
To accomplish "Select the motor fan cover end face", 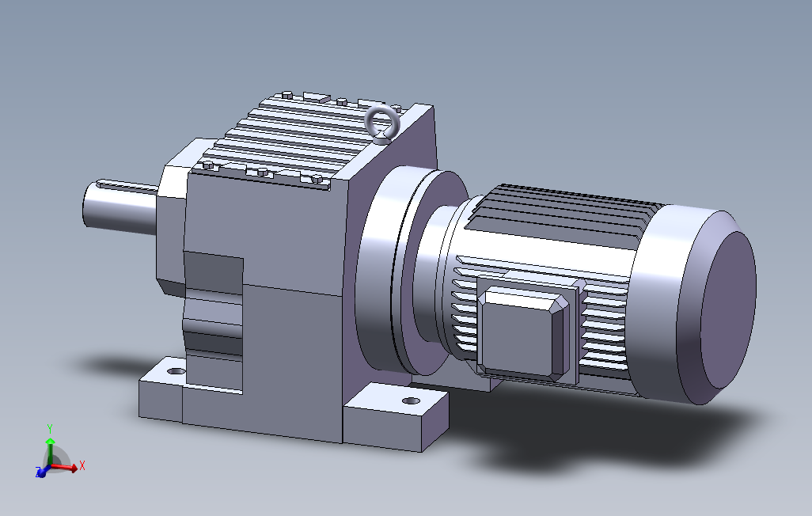I will [x=727, y=311].
